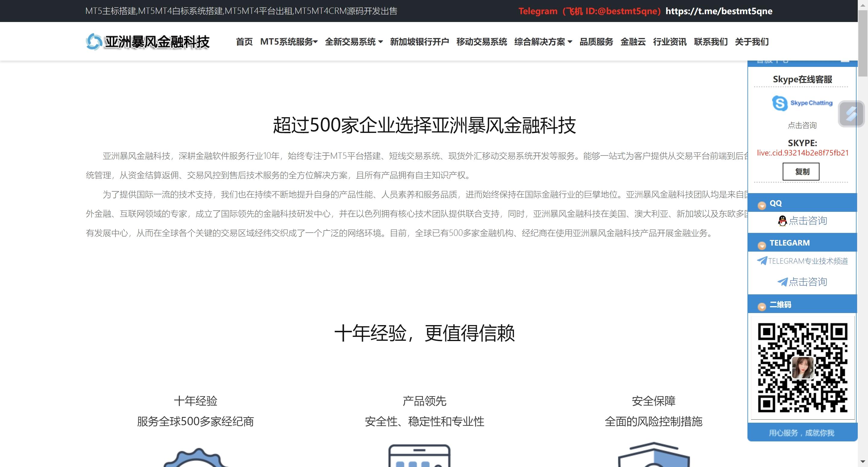Expand the MT5系统服务 dropdown menu
Screen dimensions: 868x467
289,42
